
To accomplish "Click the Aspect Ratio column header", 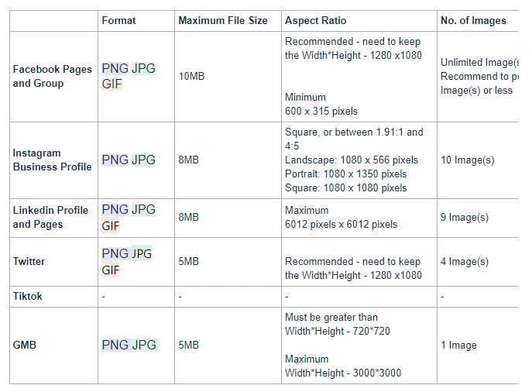I will pyautogui.click(x=315, y=21).
